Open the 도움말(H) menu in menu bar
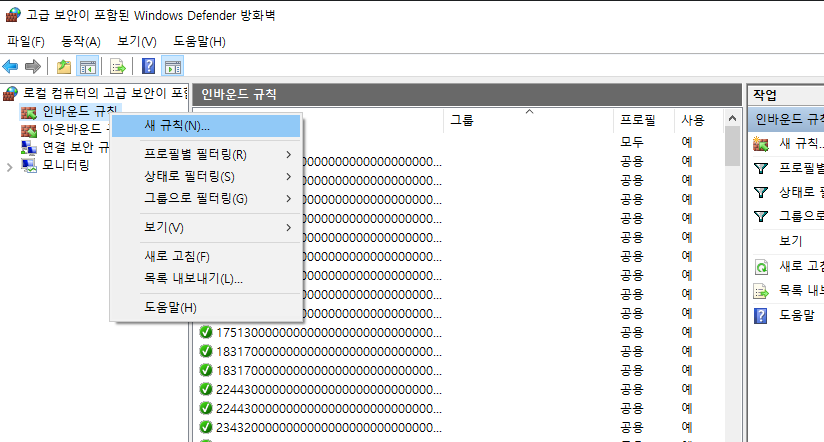Screen dimensions: 824x442 200,42
